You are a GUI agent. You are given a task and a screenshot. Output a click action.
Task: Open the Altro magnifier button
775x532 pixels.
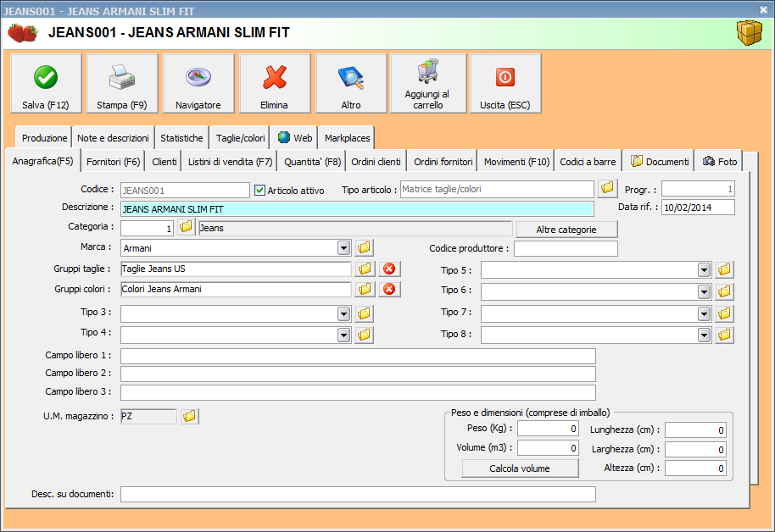coord(351,84)
